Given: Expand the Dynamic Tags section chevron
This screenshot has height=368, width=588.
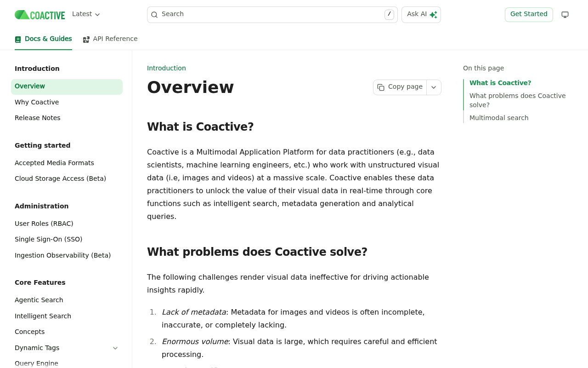Looking at the screenshot, I should 115,348.
